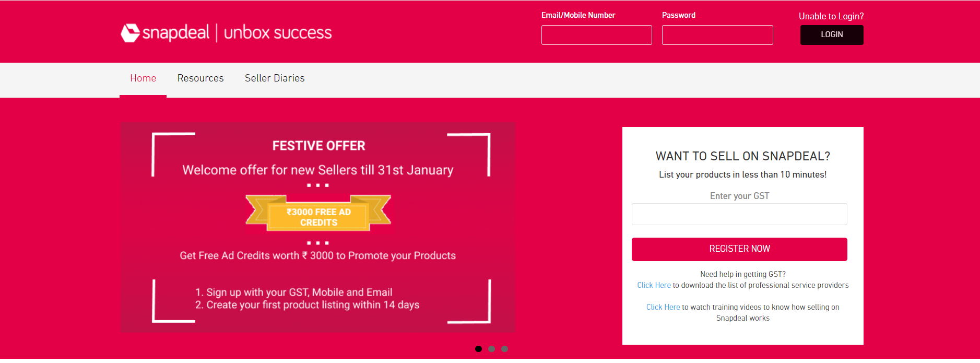The width and height of the screenshot is (980, 363).
Task: Click the Want to Sell on Snapdeal heading
Action: point(742,156)
